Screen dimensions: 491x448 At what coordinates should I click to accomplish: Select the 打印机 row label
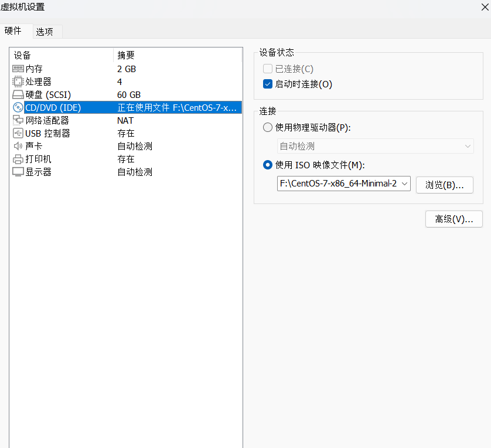38,159
